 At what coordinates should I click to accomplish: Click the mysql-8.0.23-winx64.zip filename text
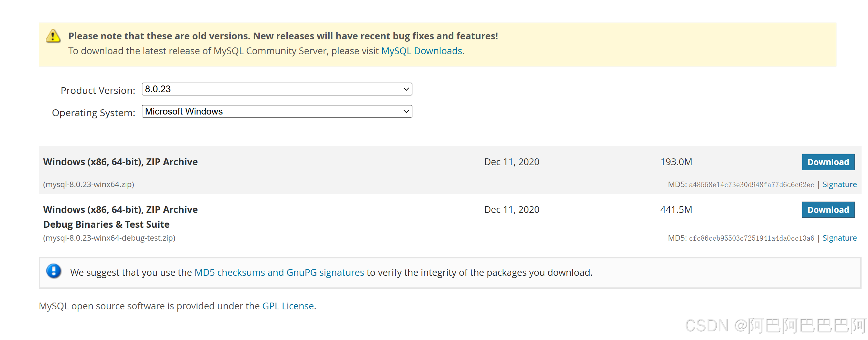click(88, 184)
